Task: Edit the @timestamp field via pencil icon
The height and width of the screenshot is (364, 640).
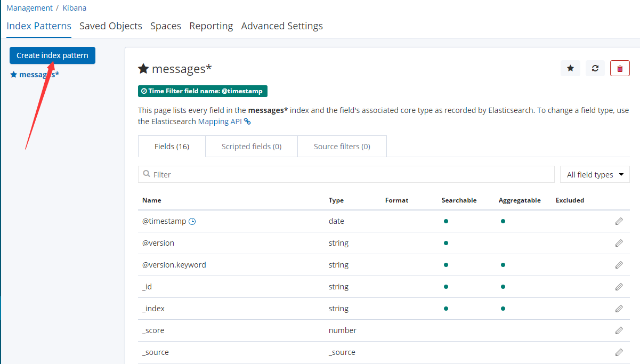Action: pos(619,221)
